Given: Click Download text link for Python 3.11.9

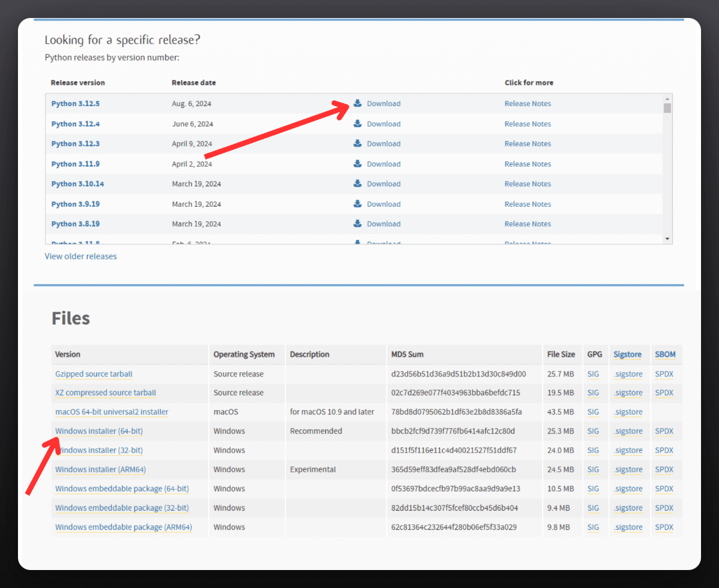Looking at the screenshot, I should 383,164.
